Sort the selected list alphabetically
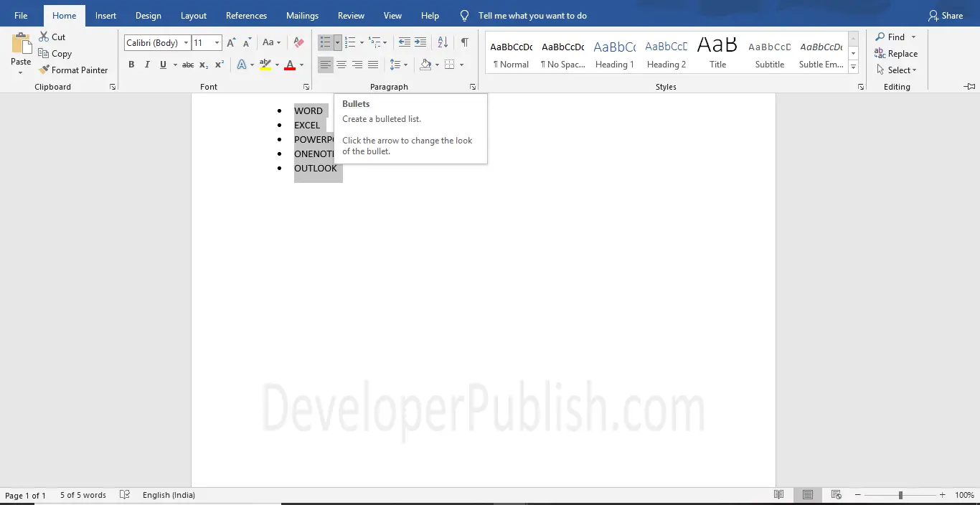Screen dimensions: 980x505 pos(443,43)
